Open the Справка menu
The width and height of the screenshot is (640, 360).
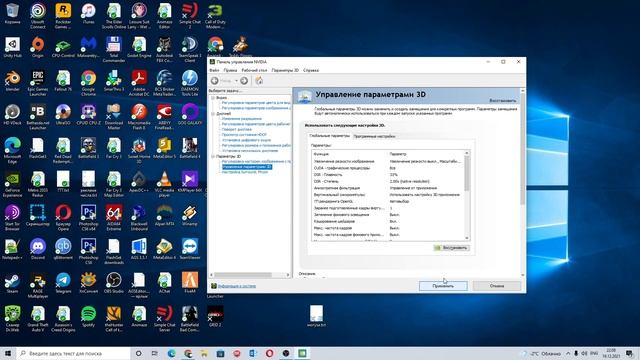coord(311,70)
